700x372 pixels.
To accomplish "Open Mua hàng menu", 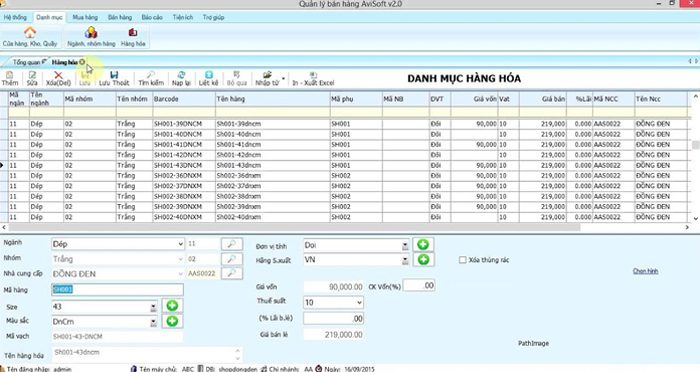I will [x=85, y=17].
